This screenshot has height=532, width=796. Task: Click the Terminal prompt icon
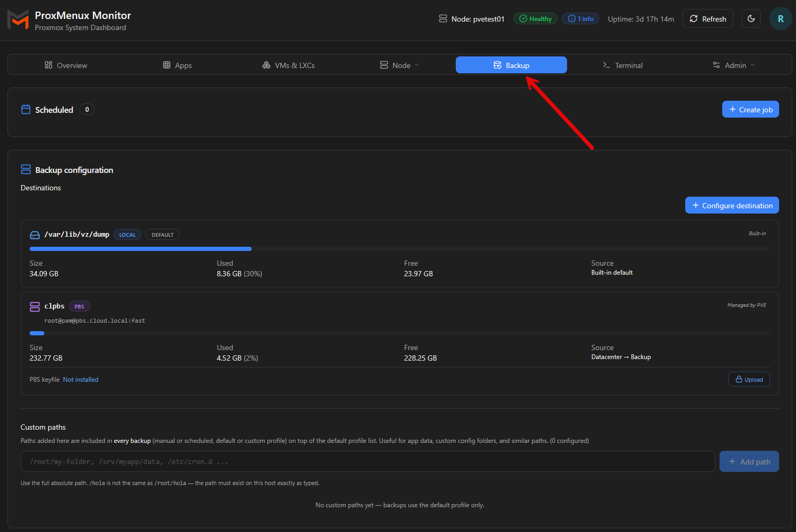tap(607, 65)
